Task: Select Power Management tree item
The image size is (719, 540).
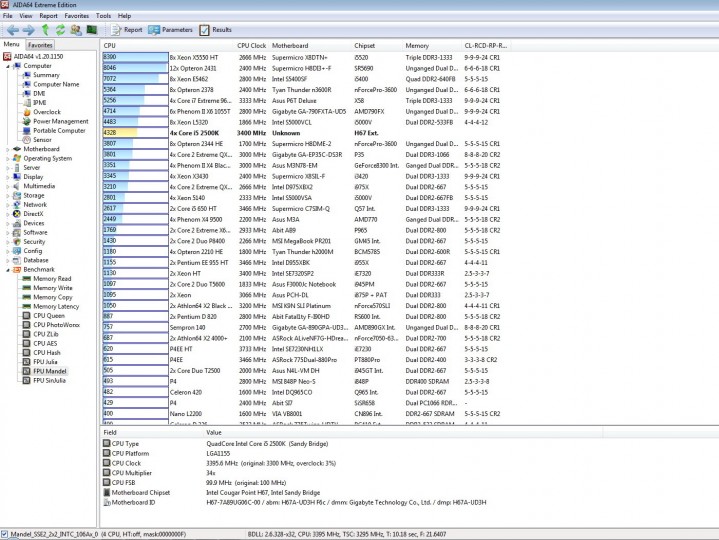Action: 61,121
